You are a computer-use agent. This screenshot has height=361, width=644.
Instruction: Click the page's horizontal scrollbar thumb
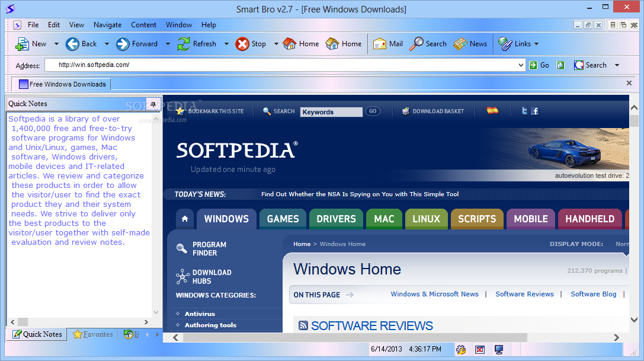point(354,337)
